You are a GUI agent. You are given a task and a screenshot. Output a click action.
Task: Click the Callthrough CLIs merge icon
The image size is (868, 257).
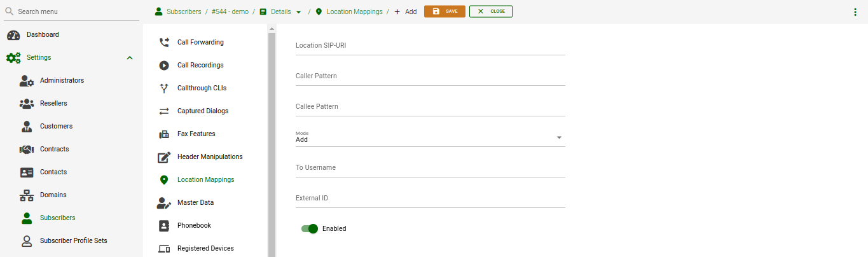164,88
